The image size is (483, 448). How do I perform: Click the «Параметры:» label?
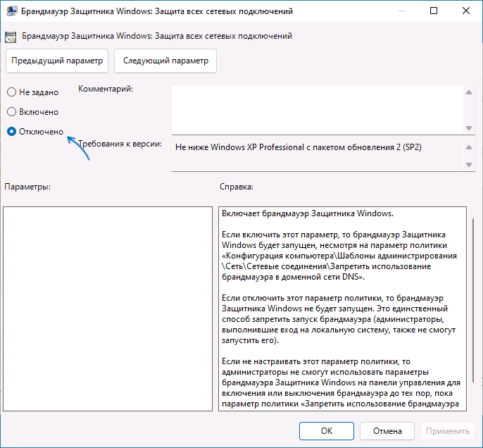[x=27, y=187]
